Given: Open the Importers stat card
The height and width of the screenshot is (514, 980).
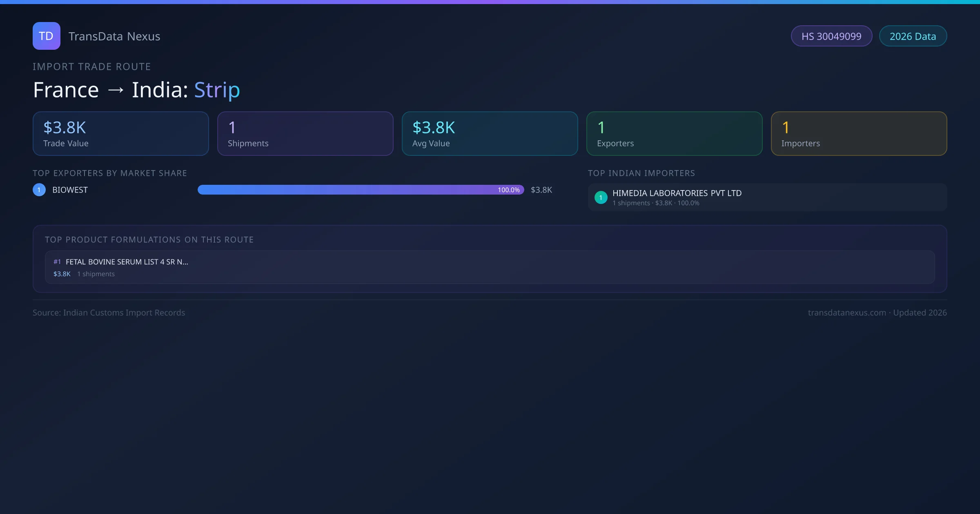Looking at the screenshot, I should tap(859, 134).
